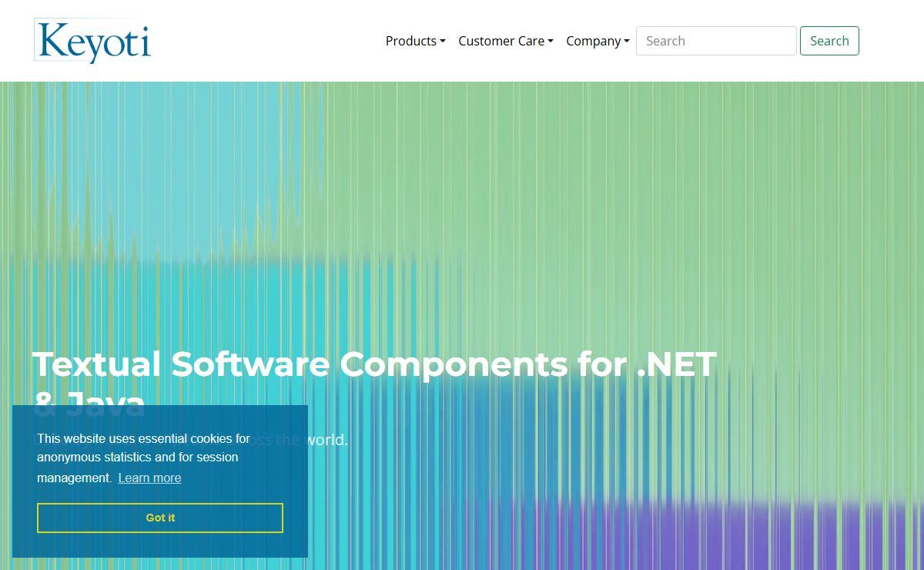The width and height of the screenshot is (924, 570).
Task: Expand the Customer Care dropdown arrow
Action: click(551, 42)
